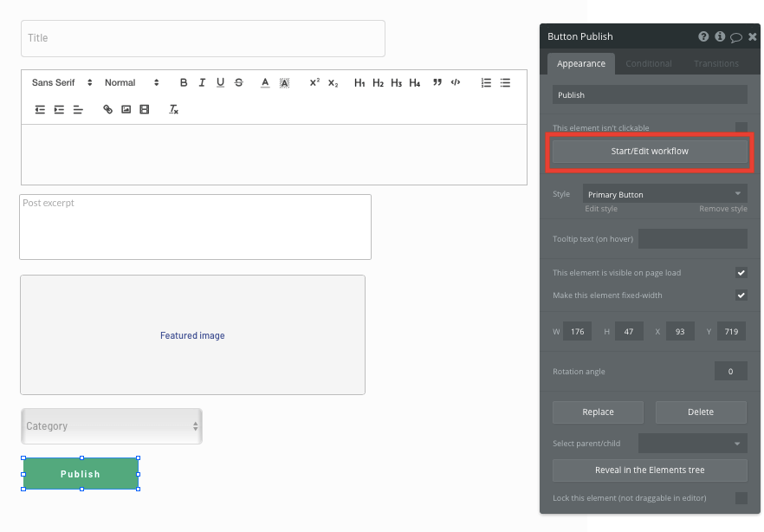This screenshot has height=532, width=764.
Task: Open the Style dropdown showing Primary Button
Action: point(664,194)
